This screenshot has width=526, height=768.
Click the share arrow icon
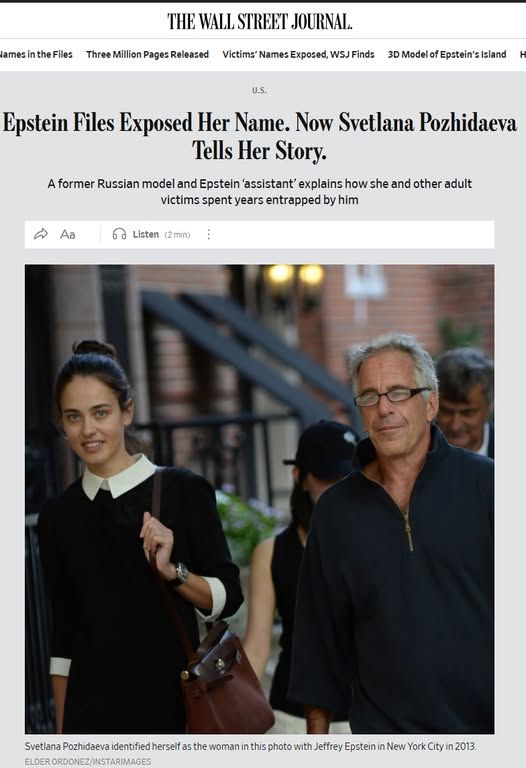click(41, 234)
